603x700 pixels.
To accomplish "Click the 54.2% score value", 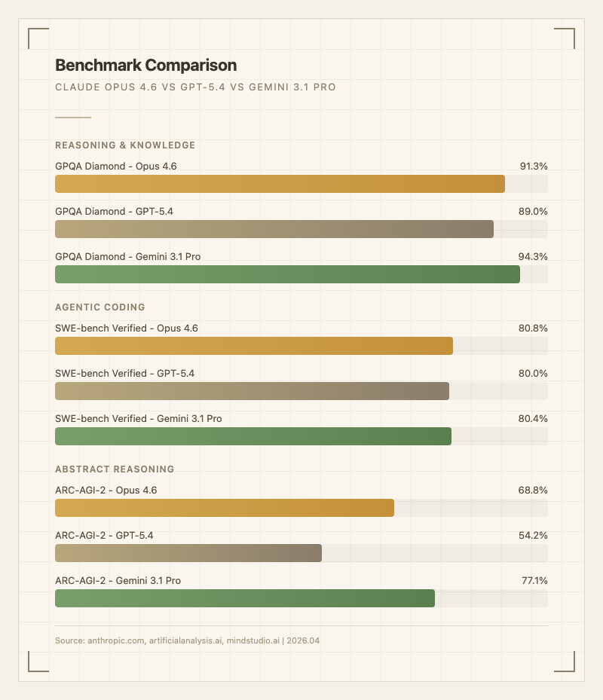I will (x=533, y=535).
